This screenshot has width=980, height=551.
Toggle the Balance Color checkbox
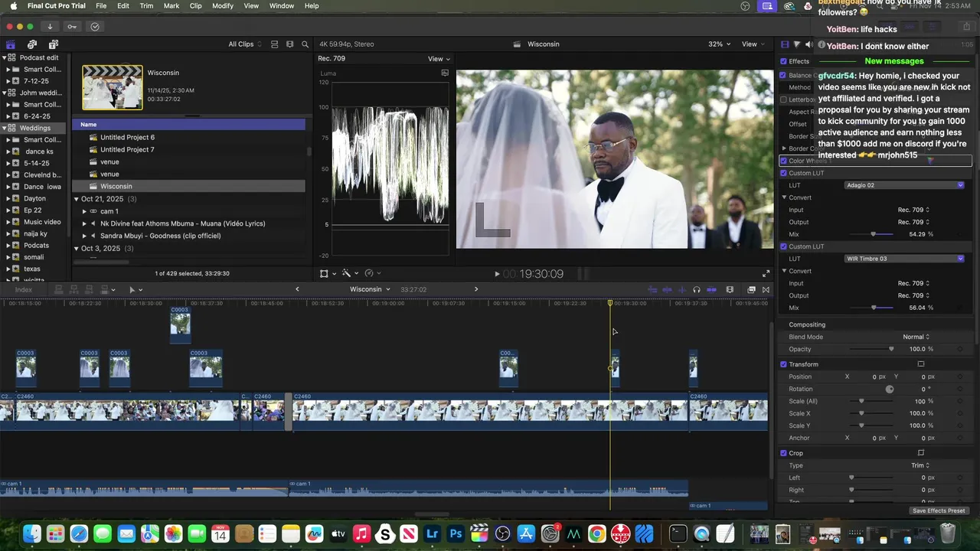(782, 75)
